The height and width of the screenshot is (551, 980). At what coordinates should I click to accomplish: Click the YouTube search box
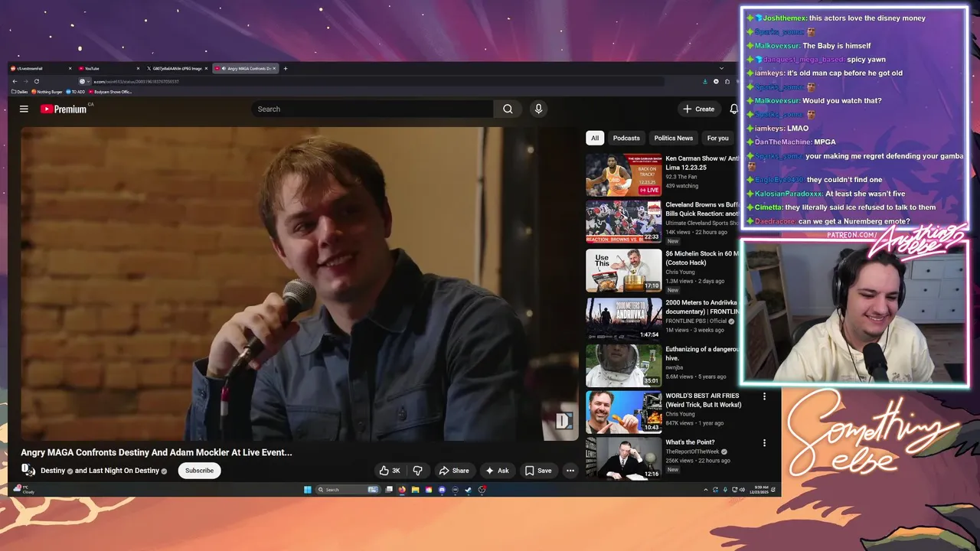373,109
